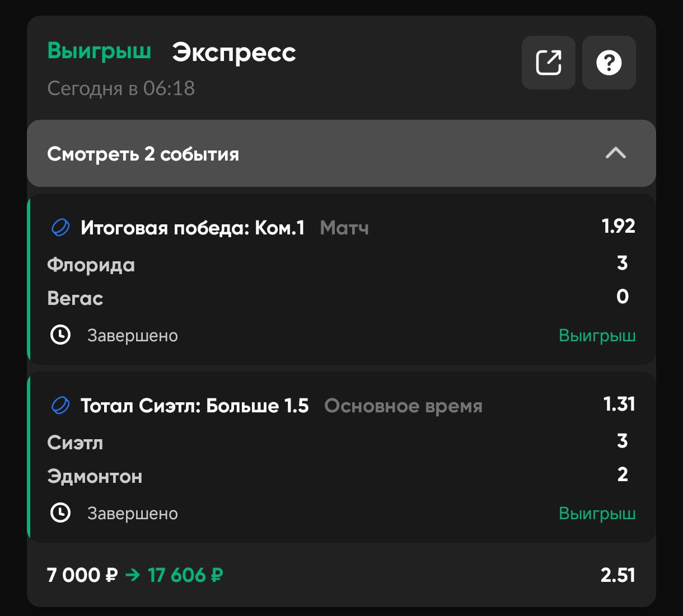Click clock icon in Флорида–Вегас event
Image resolution: width=683 pixels, height=616 pixels.
[x=60, y=335]
